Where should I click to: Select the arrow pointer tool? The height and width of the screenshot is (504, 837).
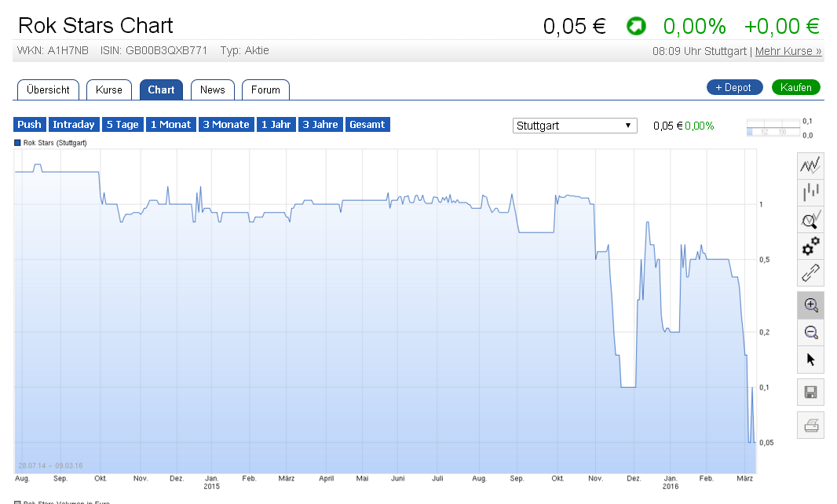(x=810, y=360)
